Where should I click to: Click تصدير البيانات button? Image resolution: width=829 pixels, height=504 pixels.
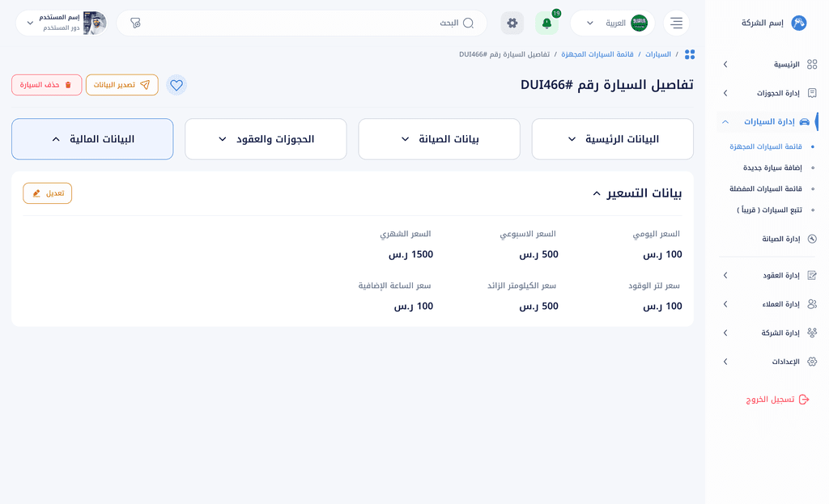(122, 85)
